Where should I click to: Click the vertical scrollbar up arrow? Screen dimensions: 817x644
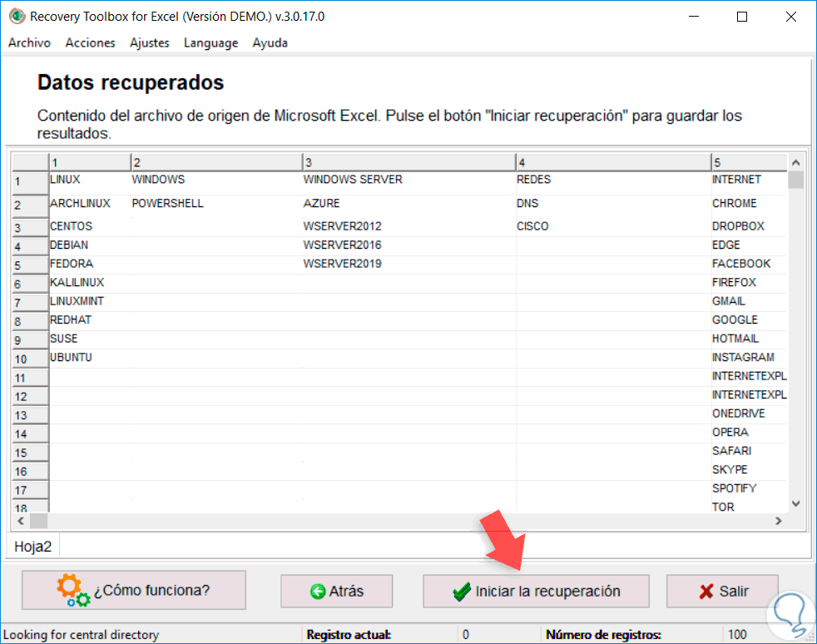795,162
